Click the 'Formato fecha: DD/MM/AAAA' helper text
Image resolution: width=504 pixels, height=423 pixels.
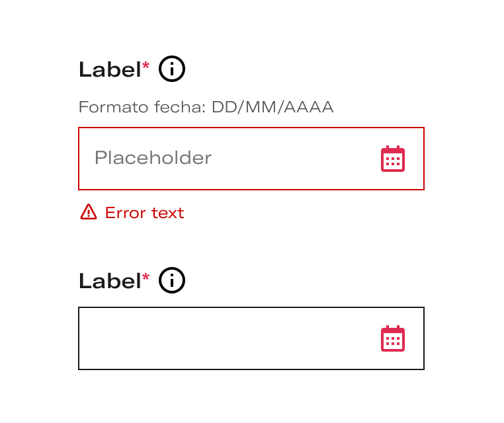[206, 107]
